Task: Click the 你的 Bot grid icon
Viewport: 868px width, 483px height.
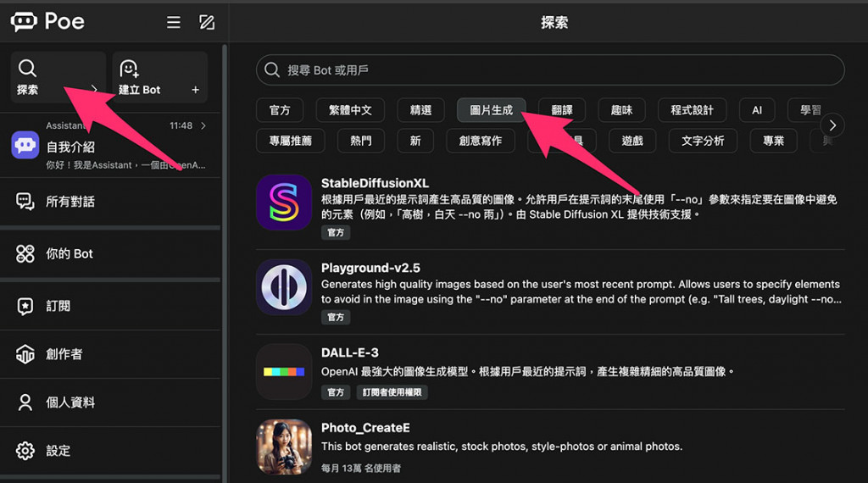Action: 25,253
